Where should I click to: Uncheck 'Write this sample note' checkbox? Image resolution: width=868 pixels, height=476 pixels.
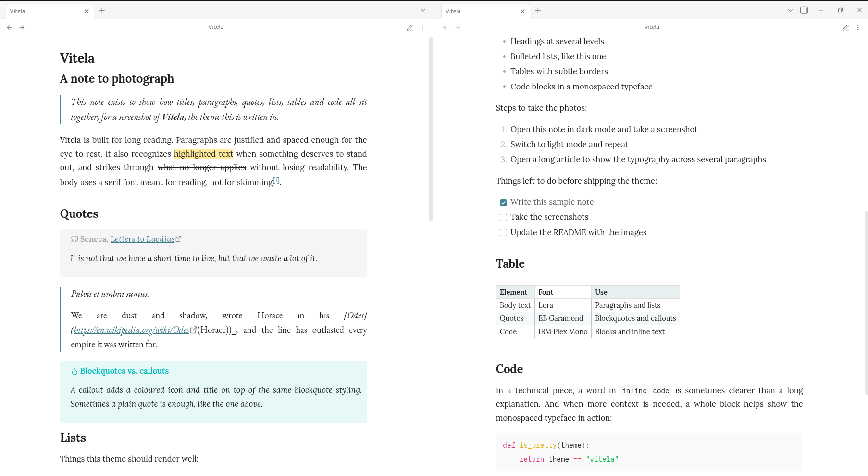(x=503, y=202)
